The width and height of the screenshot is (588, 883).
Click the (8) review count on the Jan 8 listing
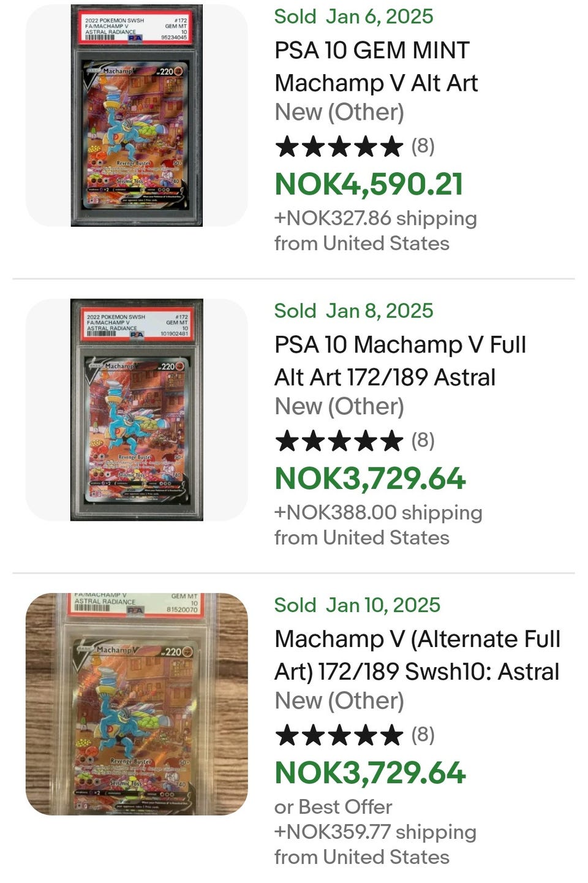coord(423,441)
